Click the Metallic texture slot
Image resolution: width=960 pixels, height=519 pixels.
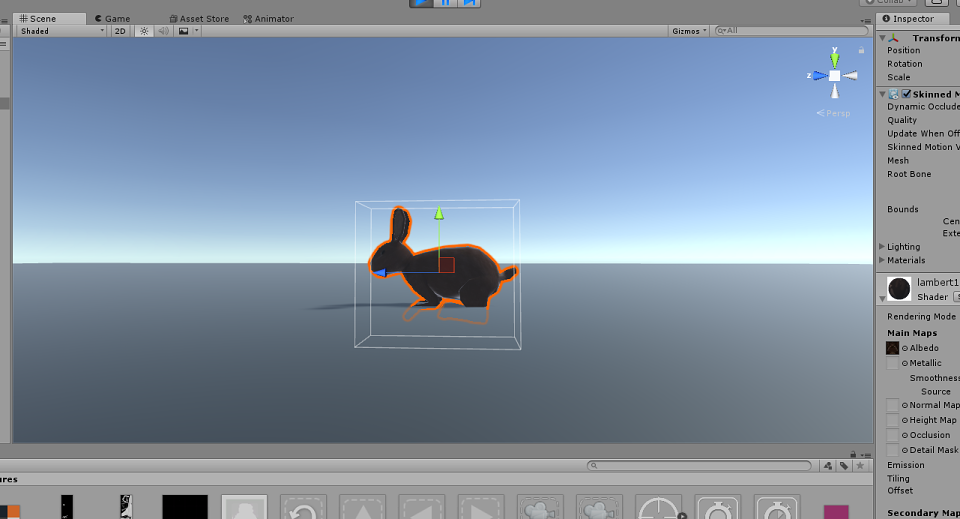[893, 364]
